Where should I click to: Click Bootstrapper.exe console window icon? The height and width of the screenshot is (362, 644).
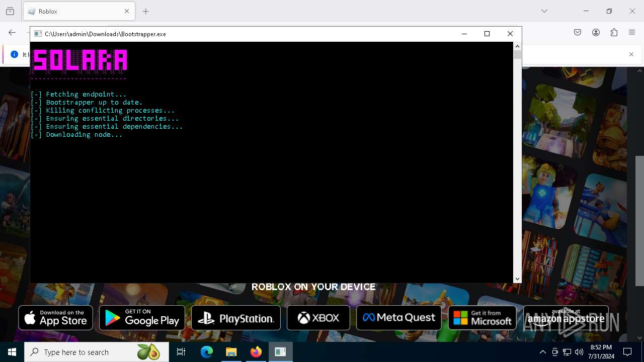38,34
